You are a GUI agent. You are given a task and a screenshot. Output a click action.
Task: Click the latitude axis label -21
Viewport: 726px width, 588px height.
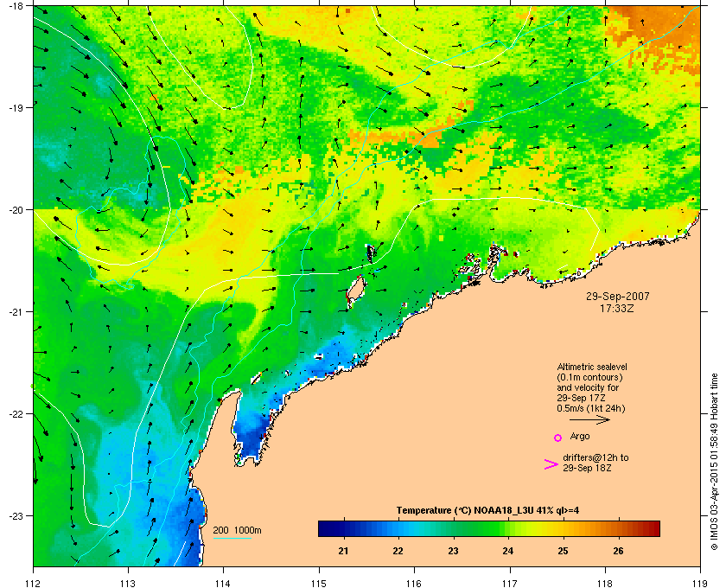pyautogui.click(x=16, y=312)
